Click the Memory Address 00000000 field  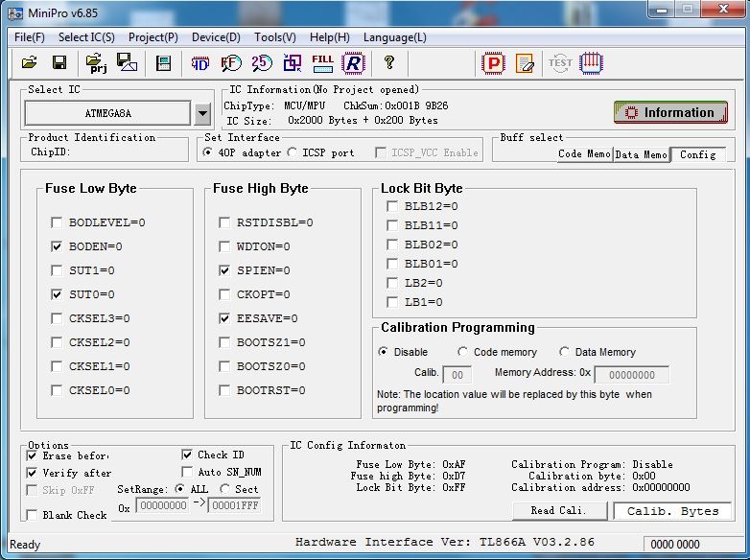tap(631, 375)
